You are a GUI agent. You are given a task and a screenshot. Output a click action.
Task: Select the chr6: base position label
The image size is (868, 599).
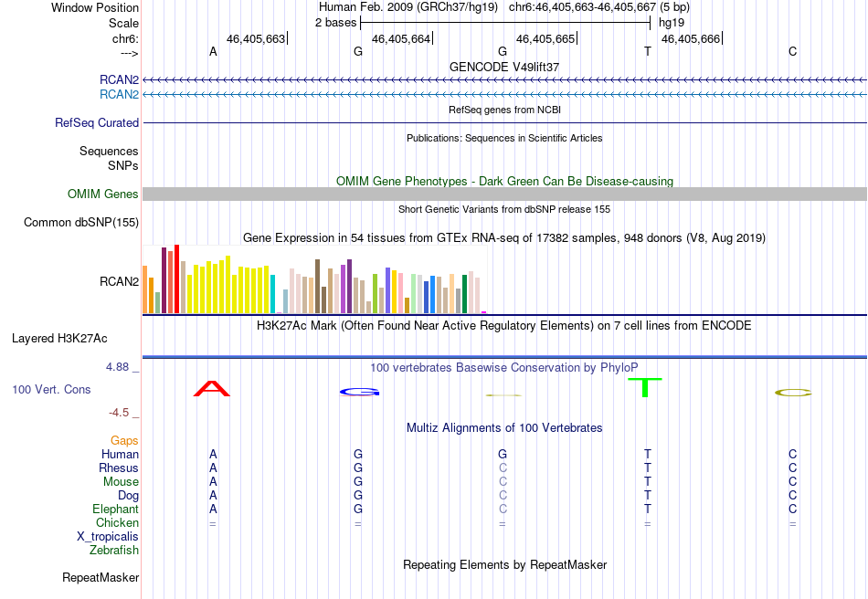(x=125, y=38)
